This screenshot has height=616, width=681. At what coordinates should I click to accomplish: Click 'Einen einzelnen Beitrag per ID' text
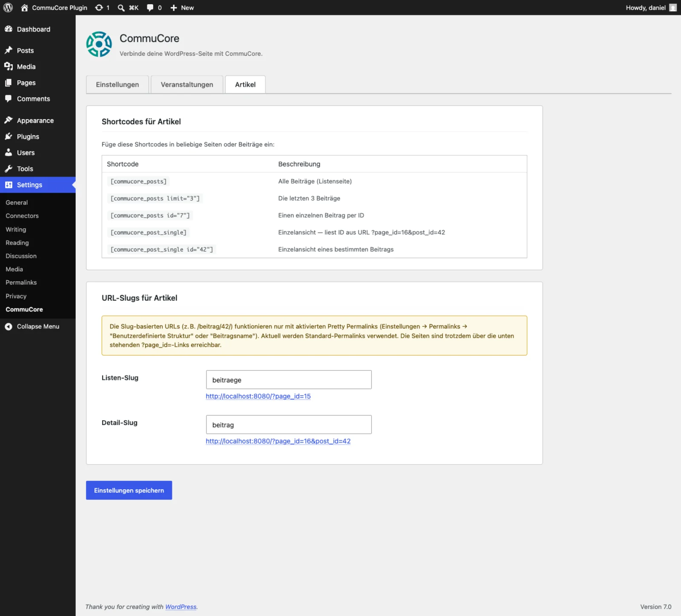pos(321,215)
